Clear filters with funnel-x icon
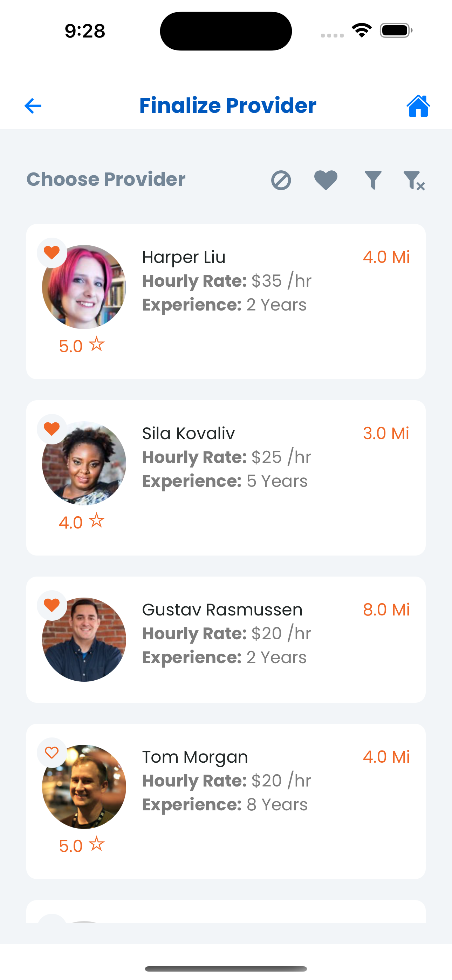 [x=414, y=180]
